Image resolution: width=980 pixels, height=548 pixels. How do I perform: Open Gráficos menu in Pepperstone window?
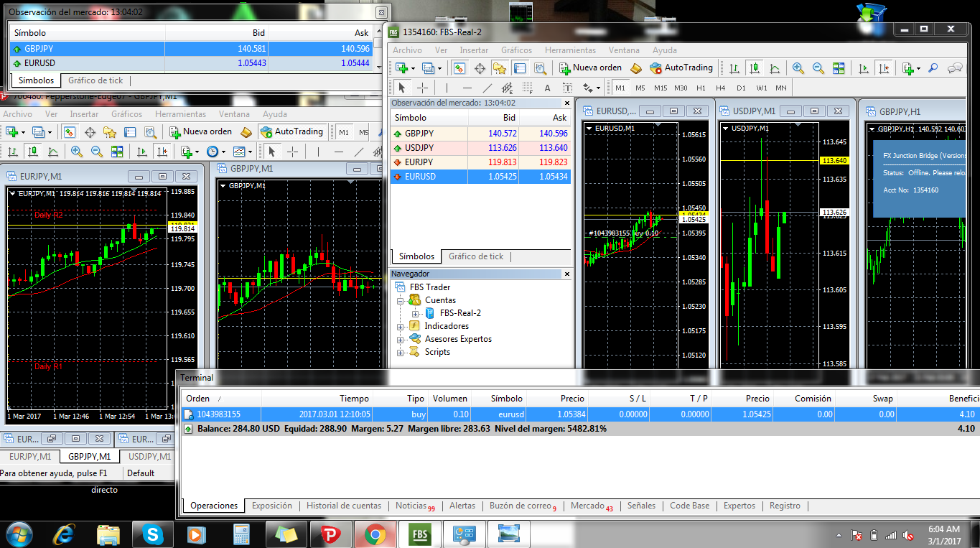click(126, 114)
